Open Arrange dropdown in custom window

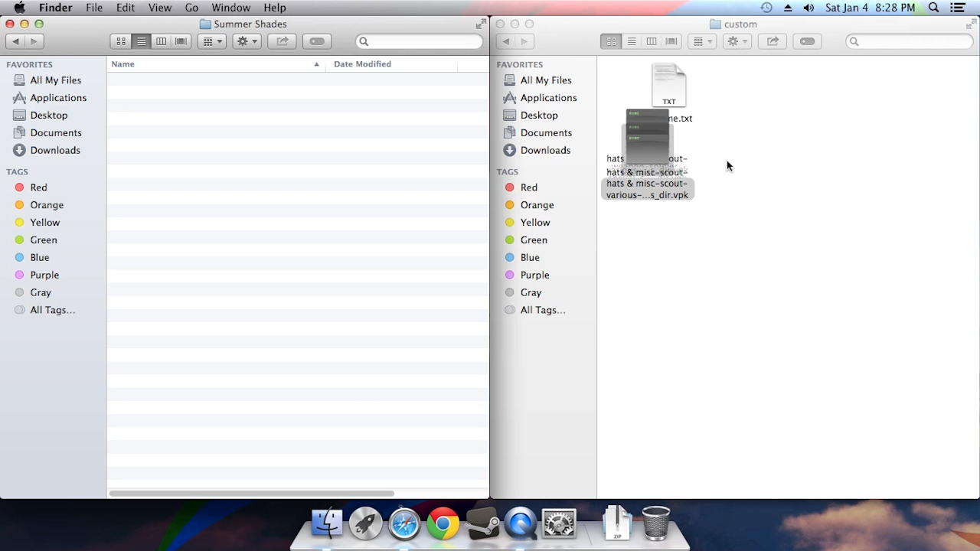coord(701,41)
